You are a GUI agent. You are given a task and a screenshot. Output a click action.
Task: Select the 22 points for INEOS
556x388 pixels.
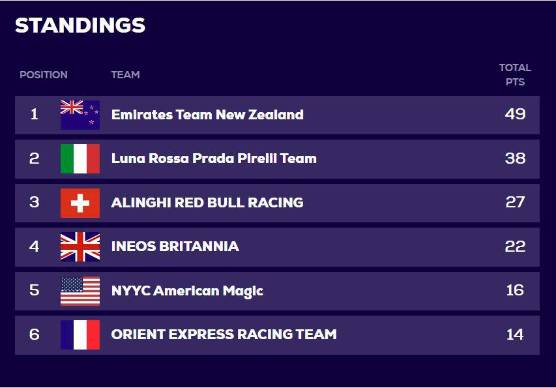515,246
